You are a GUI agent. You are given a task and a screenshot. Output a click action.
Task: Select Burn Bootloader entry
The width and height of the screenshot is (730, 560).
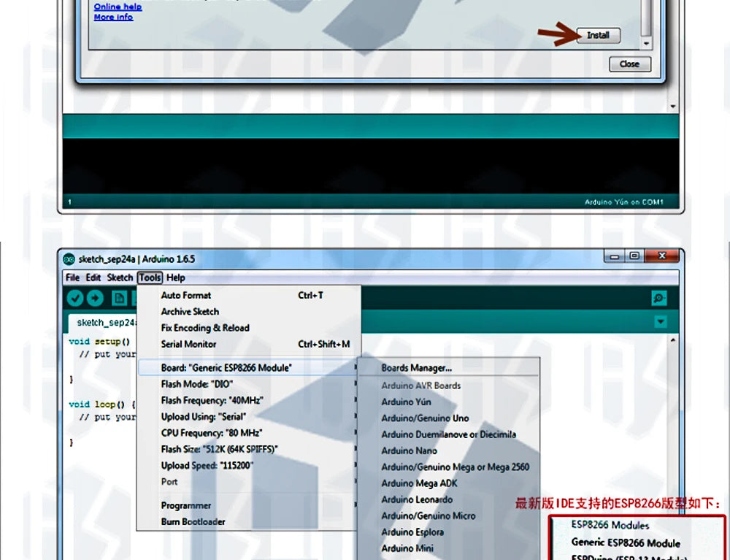pos(249,522)
